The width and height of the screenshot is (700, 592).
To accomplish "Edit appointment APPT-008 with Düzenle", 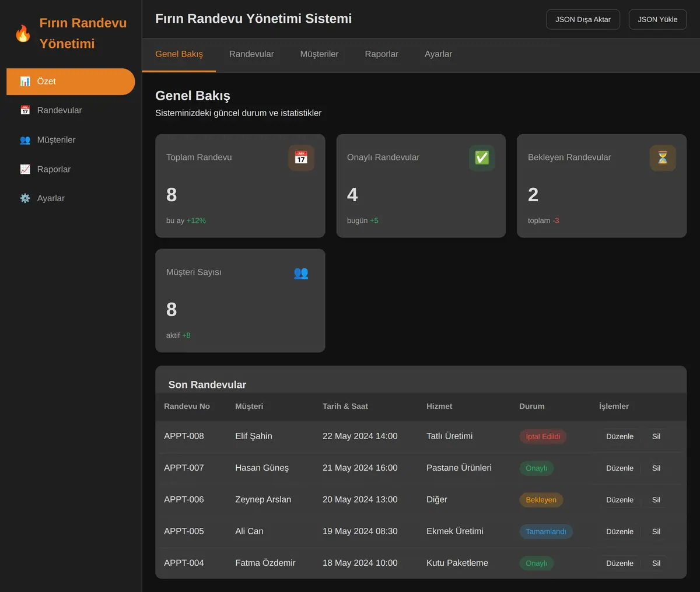I will tap(619, 436).
